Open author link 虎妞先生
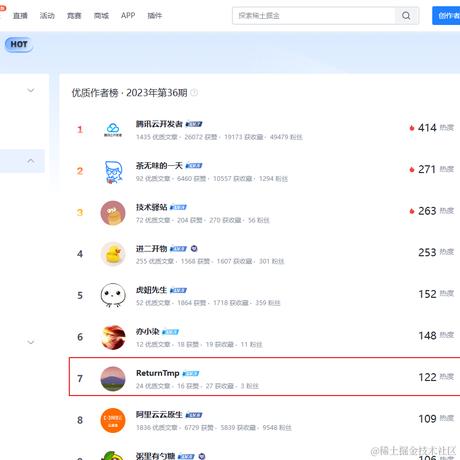The image size is (460, 460). [151, 290]
